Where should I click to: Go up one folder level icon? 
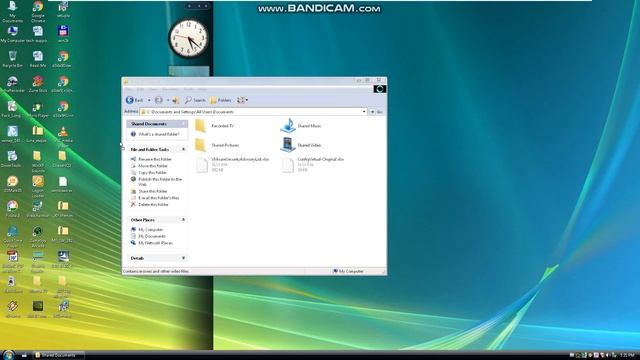coord(176,100)
